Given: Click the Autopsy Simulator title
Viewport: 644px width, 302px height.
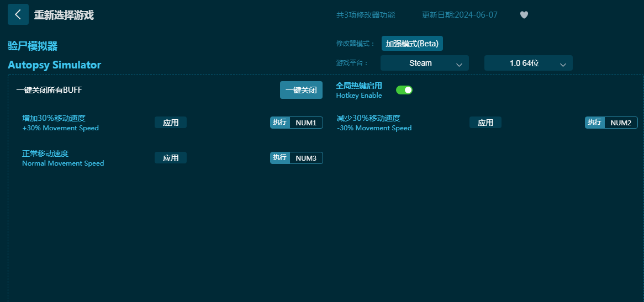Looking at the screenshot, I should click(54, 65).
